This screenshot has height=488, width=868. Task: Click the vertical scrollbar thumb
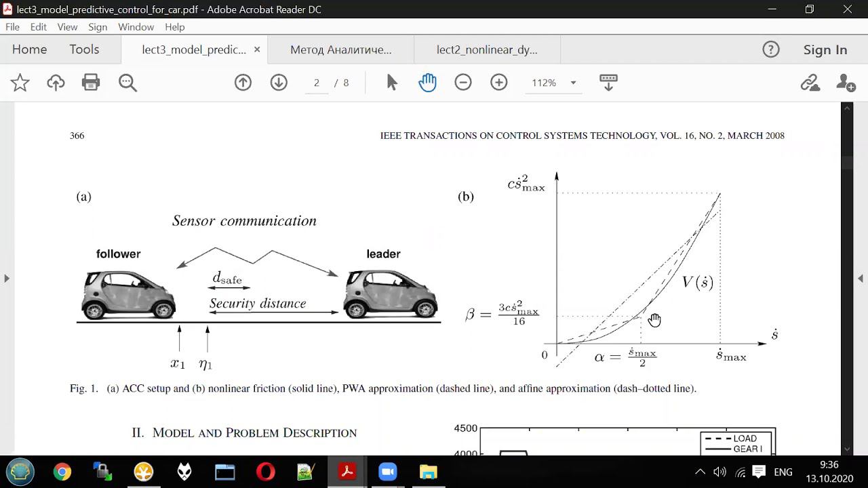847,163
